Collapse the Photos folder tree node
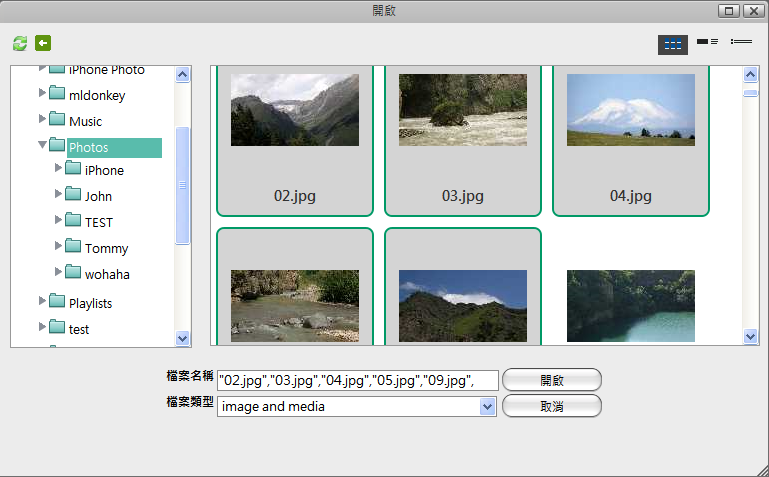This screenshot has height=477, width=769. tap(42, 145)
